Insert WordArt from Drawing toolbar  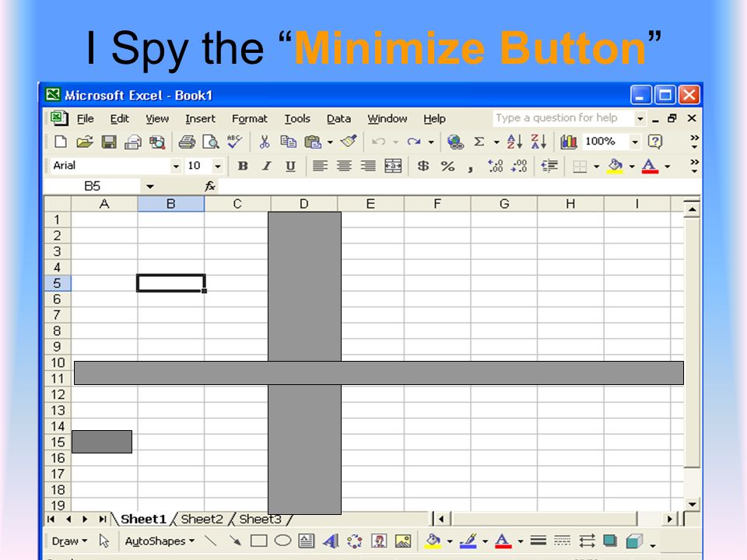point(331,541)
